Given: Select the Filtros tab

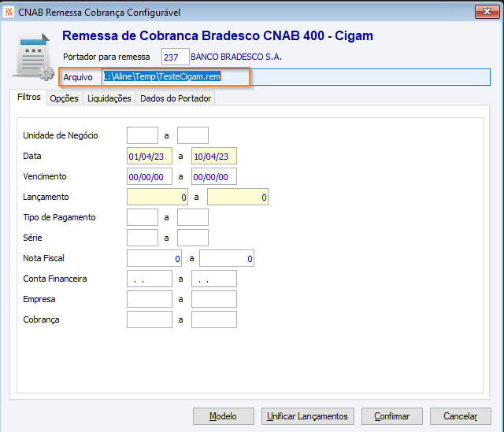Looking at the screenshot, I should pyautogui.click(x=28, y=98).
